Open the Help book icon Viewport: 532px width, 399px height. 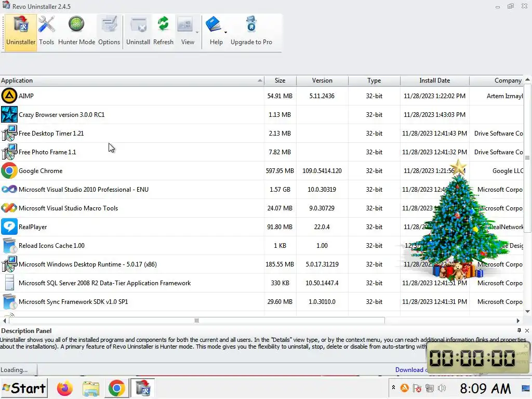coord(214,25)
